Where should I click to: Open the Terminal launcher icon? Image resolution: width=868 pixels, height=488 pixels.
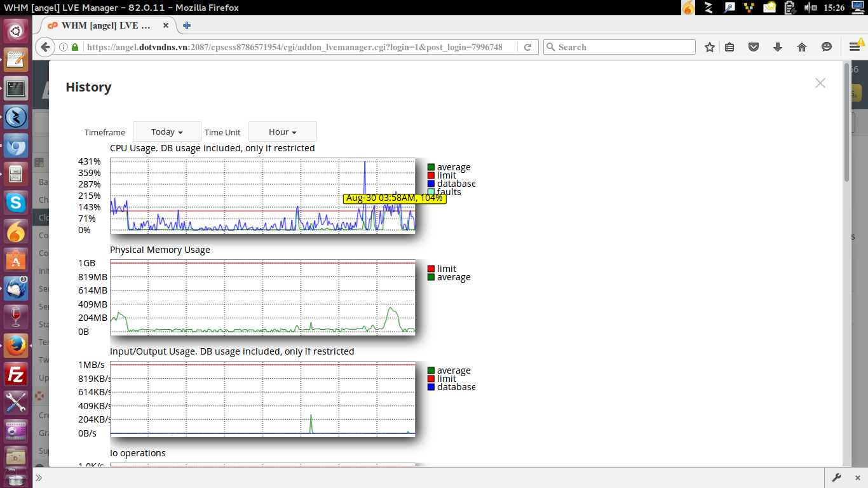tap(16, 88)
